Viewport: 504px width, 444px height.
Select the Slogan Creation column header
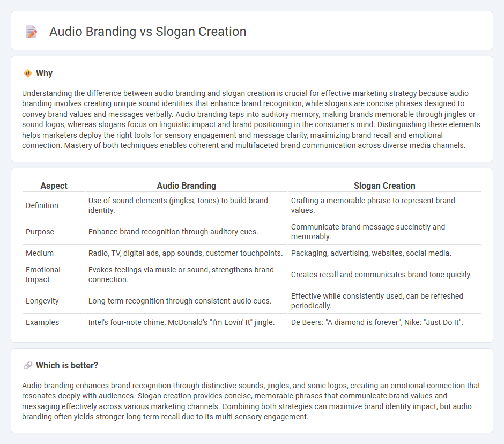click(384, 186)
